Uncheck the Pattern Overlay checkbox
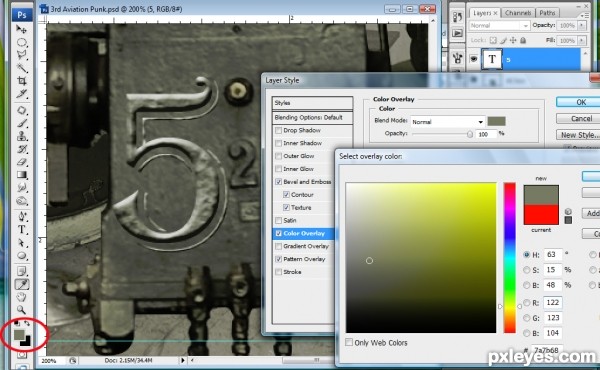The image size is (600, 370). point(279,259)
